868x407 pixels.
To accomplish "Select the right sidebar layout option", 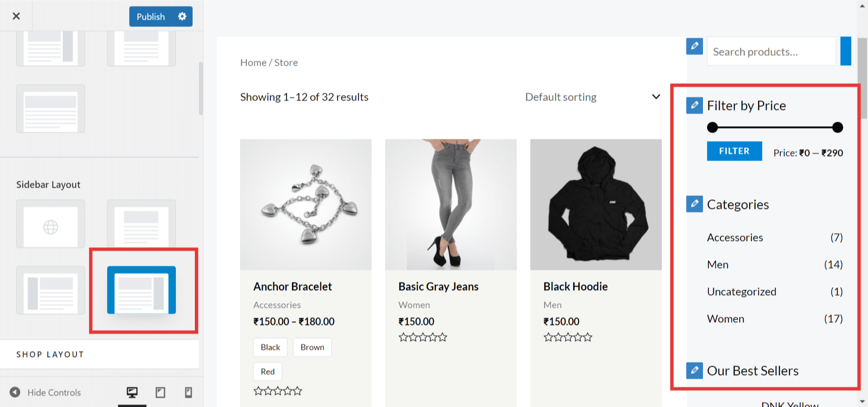I will 142,290.
